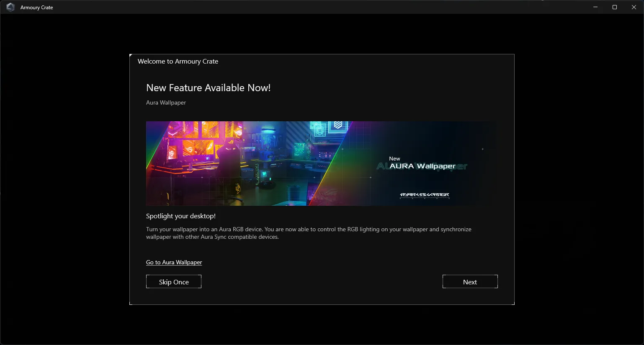644x345 pixels.
Task: Click the 'Aura Wallpaper' subtitle under the heading
Action: point(166,102)
